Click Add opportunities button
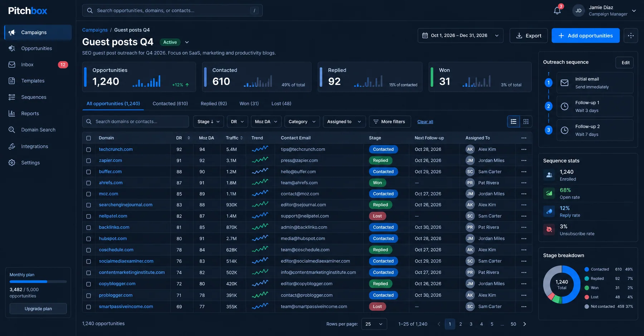 coord(585,35)
